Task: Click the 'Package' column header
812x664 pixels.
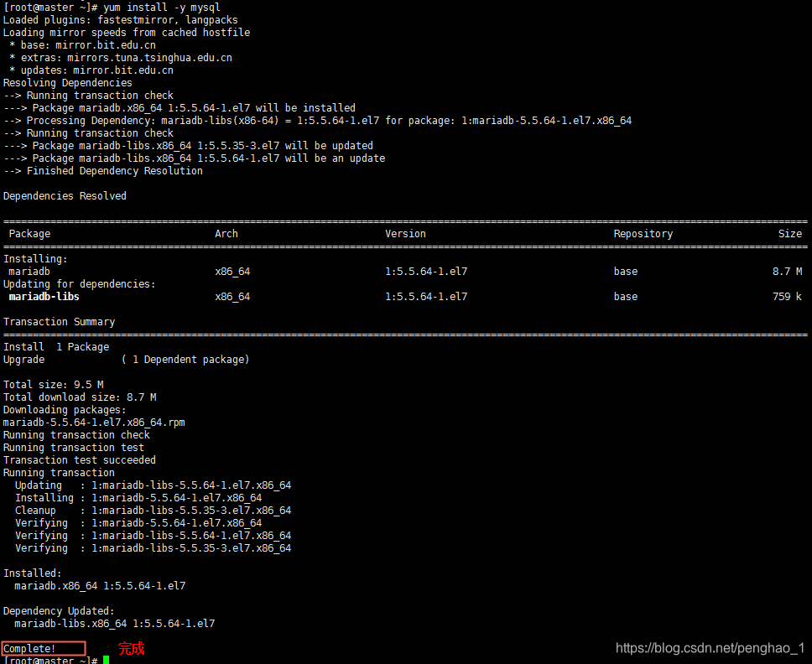Action: tap(29, 234)
